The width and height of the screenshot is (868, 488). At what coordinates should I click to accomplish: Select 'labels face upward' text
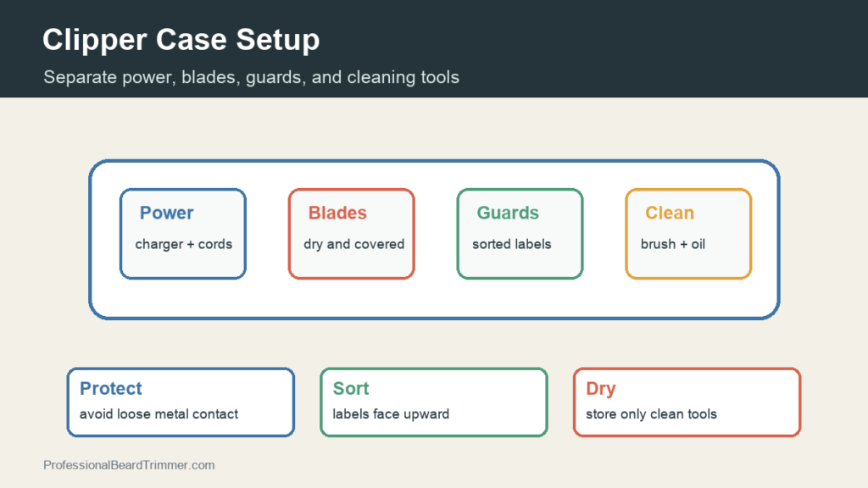coord(391,413)
